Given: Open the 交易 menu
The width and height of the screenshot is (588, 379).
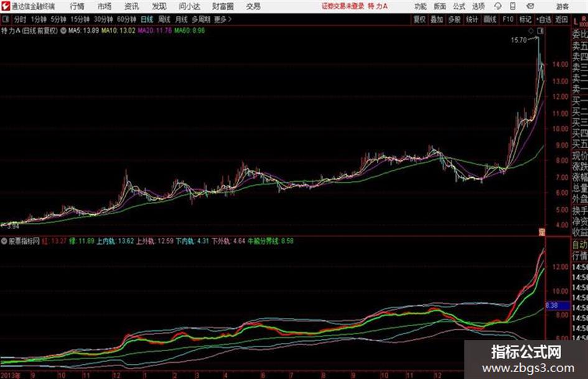Looking at the screenshot, I should (x=253, y=6).
